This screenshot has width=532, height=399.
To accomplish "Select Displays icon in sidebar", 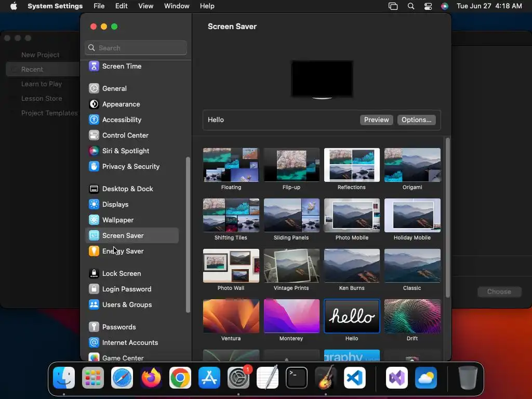I will 94,205.
